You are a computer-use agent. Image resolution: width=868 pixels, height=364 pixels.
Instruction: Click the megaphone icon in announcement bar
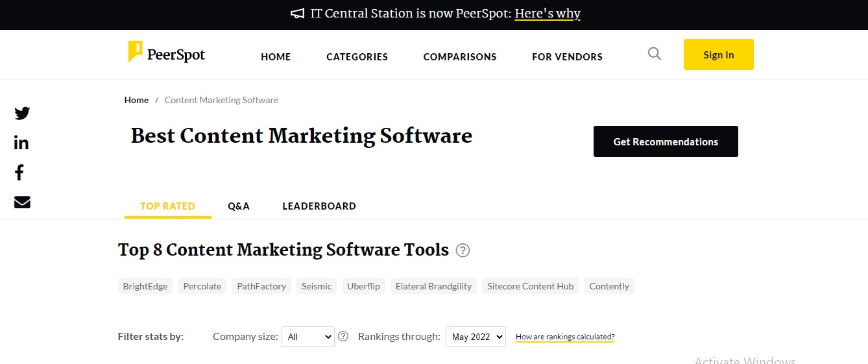[x=297, y=14]
